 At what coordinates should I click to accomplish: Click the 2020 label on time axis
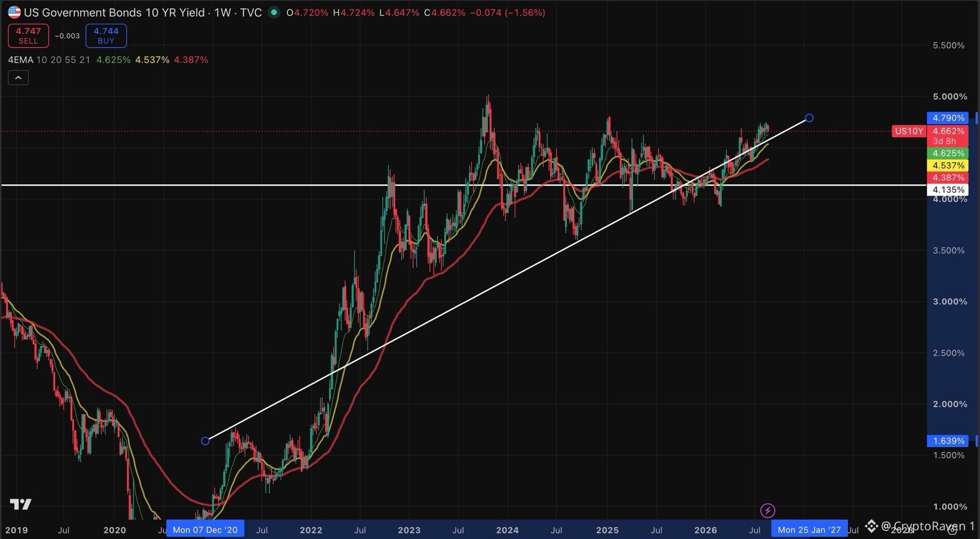tap(114, 530)
